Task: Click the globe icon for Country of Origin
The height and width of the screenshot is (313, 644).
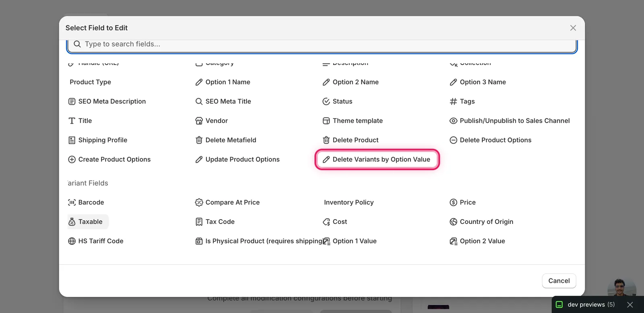Action: (453, 222)
